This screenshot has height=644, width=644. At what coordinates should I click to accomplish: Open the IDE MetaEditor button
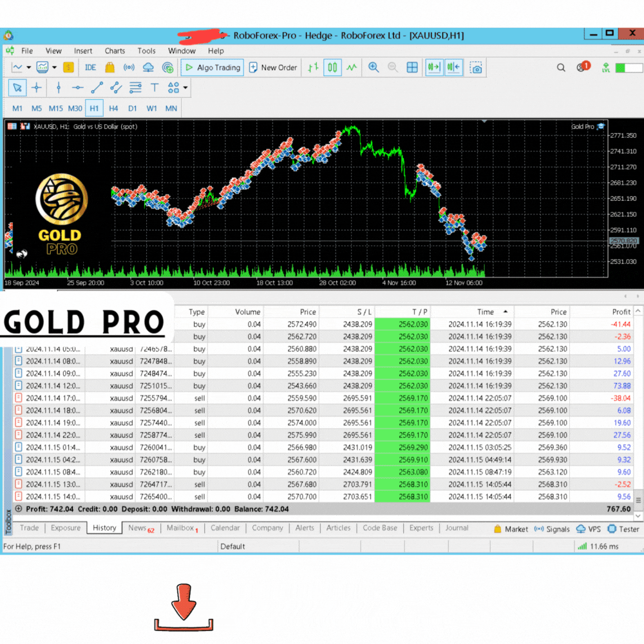point(90,68)
